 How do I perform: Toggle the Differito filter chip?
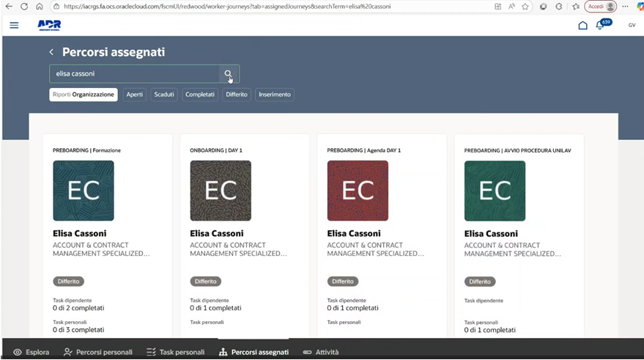coord(237,95)
